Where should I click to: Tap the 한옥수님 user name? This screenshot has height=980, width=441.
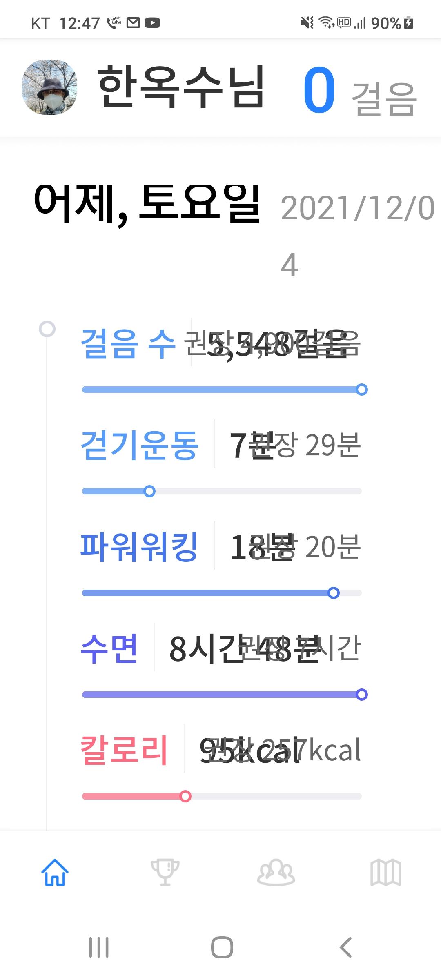[181, 87]
